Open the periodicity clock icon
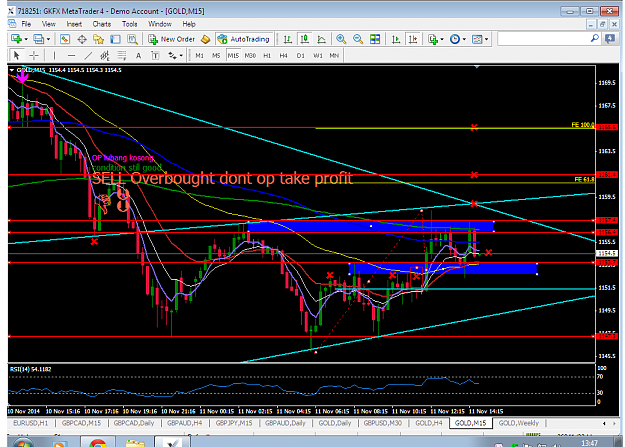The width and height of the screenshot is (625, 447). point(455,39)
